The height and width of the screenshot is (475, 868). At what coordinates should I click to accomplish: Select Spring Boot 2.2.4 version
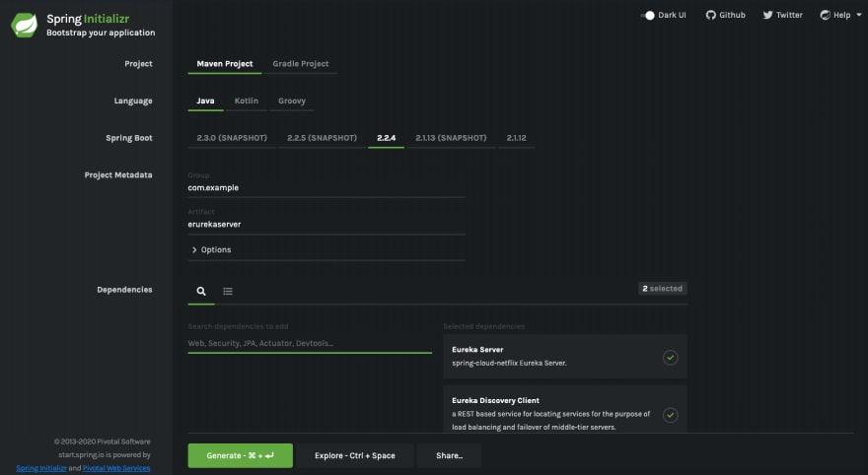[x=387, y=138]
